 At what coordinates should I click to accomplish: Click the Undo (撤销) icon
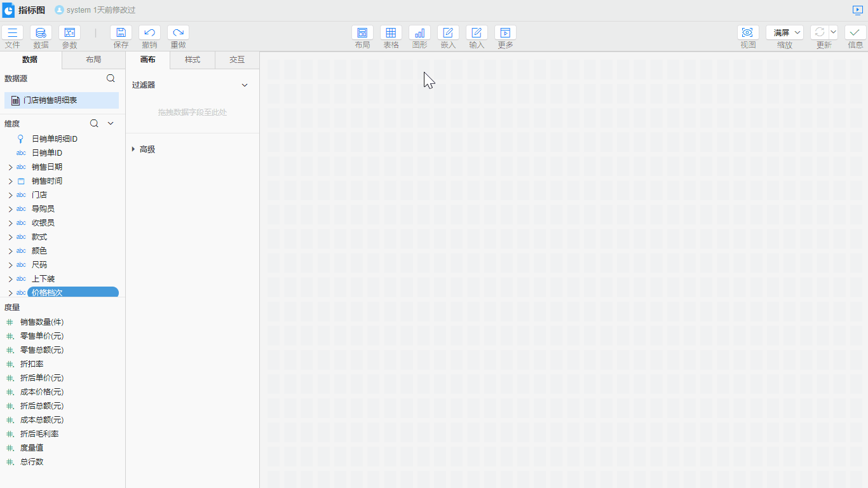tap(149, 33)
